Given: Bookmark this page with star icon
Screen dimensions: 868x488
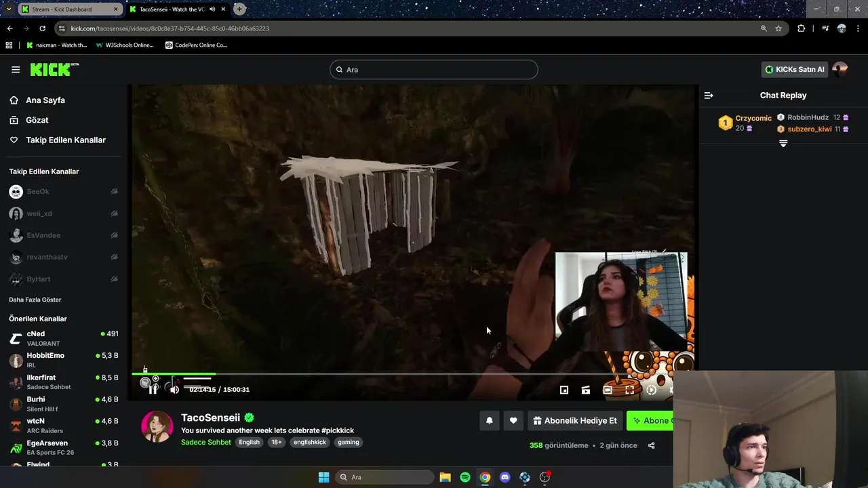Looking at the screenshot, I should [778, 28].
